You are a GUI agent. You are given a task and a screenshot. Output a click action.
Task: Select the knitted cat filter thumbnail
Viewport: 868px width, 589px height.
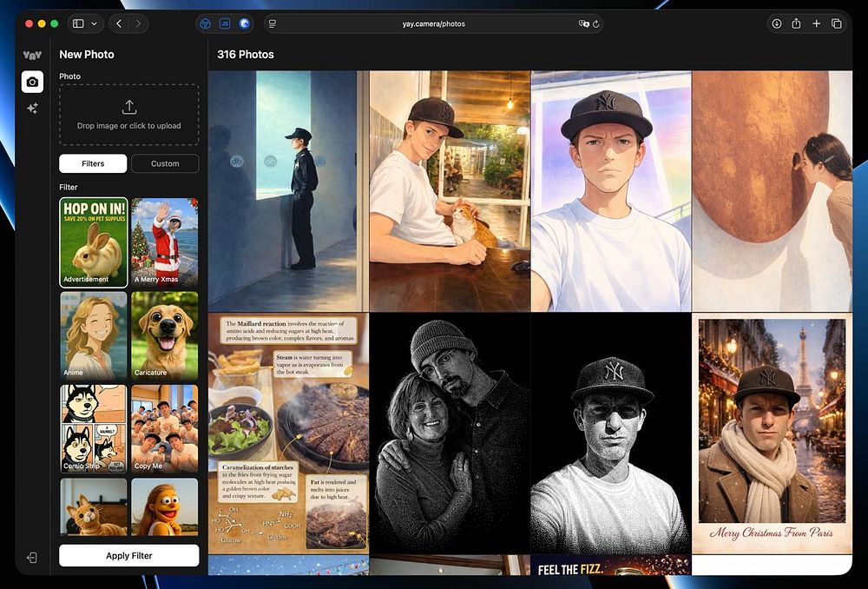[94, 507]
